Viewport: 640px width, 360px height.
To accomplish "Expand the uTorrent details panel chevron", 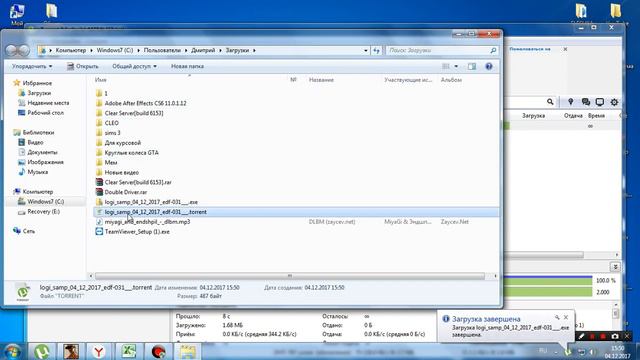I will coord(615,267).
